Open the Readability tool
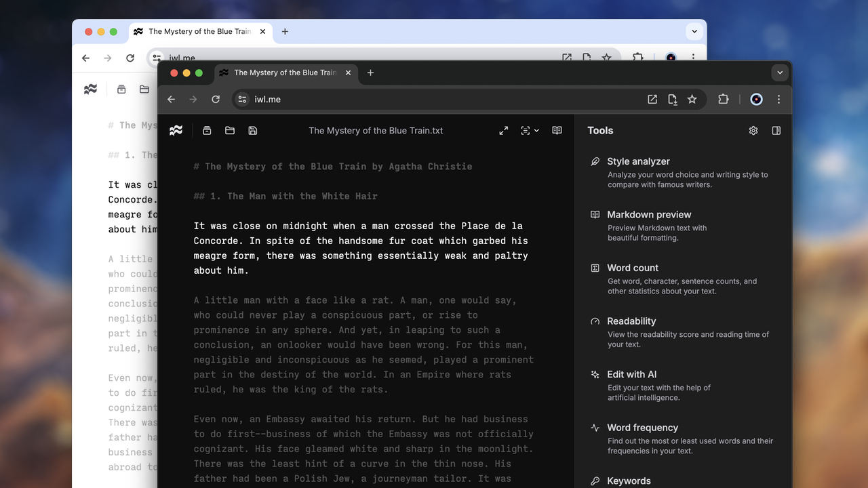The width and height of the screenshot is (868, 488). [x=682, y=332]
